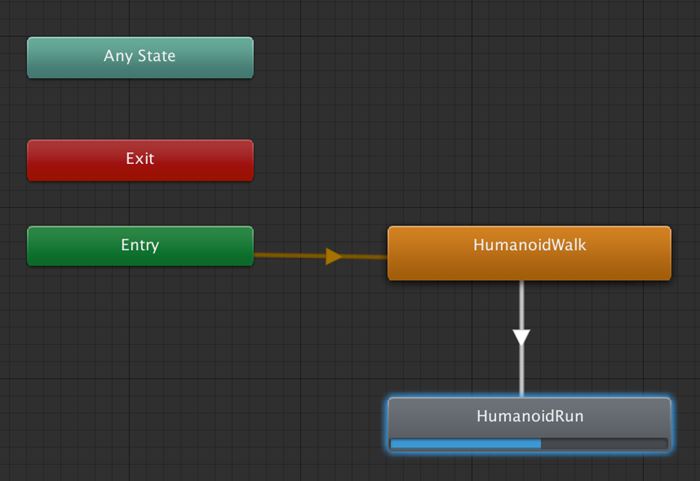The image size is (700, 481).
Task: Click the orange arrowhead on the Entry transition
Action: 334,256
